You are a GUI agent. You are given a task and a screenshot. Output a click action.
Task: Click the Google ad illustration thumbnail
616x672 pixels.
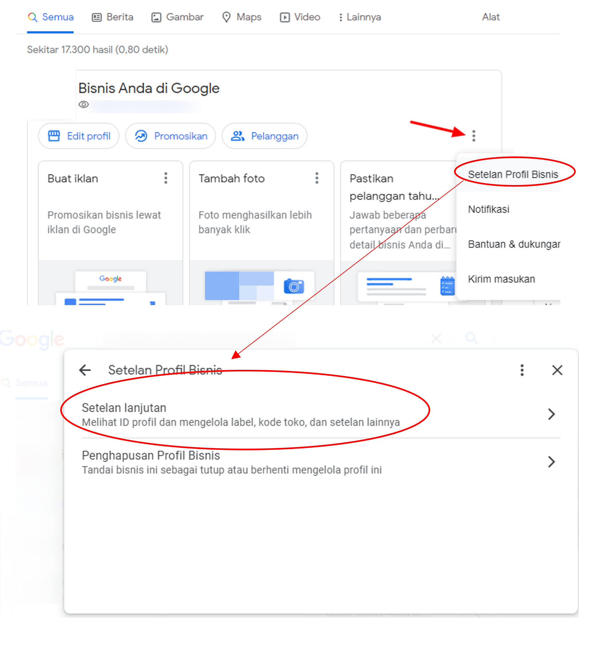(110, 288)
